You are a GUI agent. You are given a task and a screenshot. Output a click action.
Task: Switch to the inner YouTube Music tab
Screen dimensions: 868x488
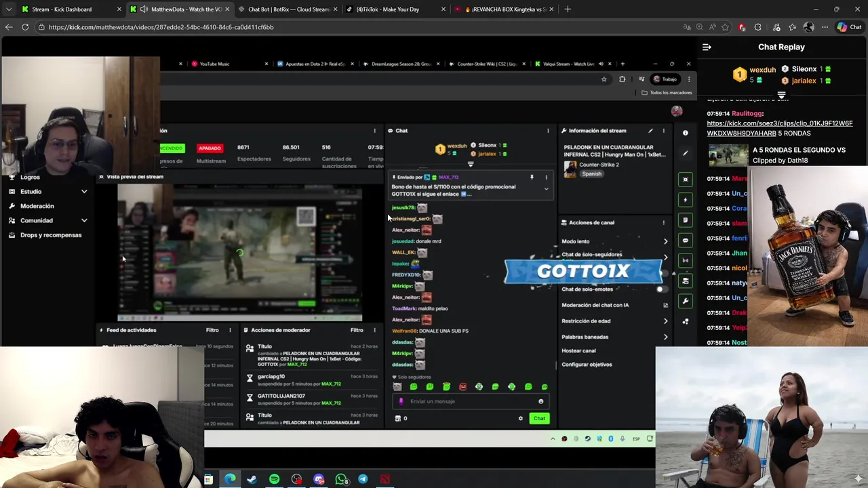pos(229,64)
